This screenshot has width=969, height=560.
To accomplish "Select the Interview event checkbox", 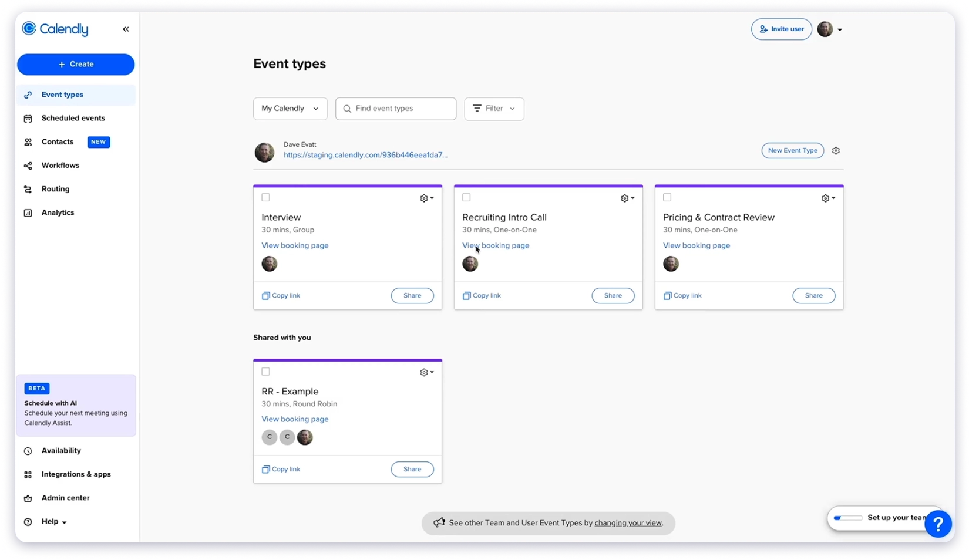I will 265,198.
